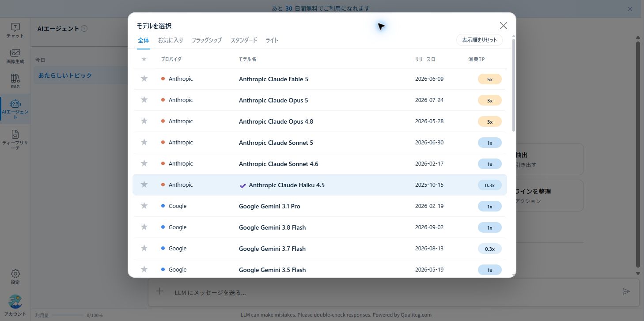Screen dimensions: 644x321
Task: Click the help icon beside AIエージェント heading
Action: [x=84, y=29]
